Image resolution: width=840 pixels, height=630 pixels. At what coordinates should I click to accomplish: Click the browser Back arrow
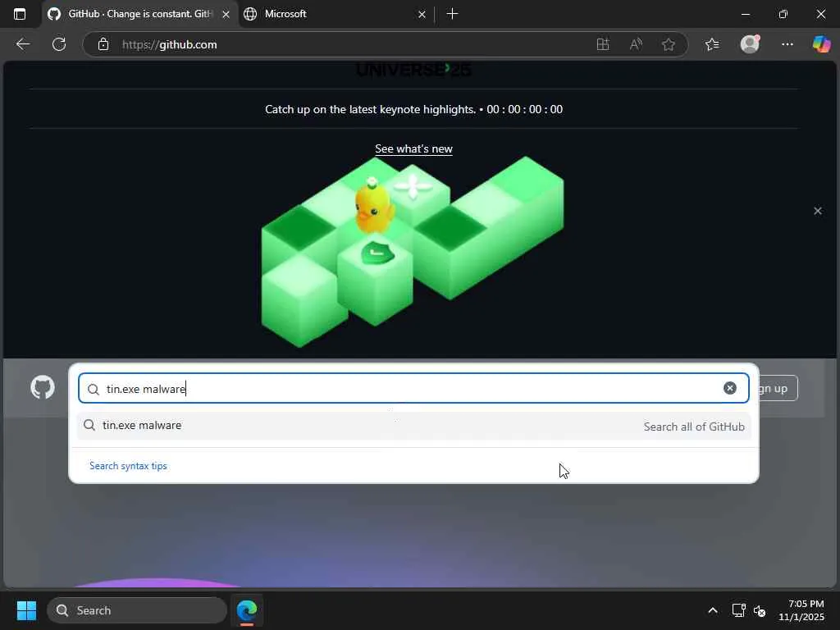tap(23, 44)
